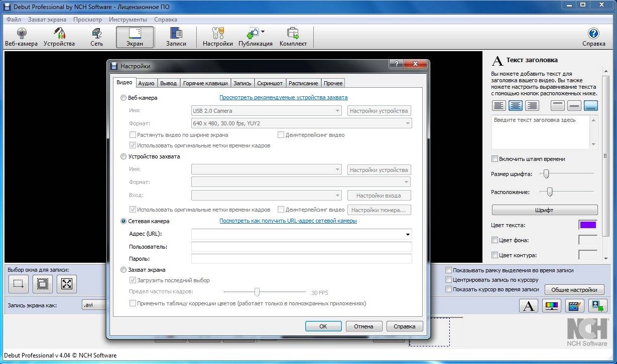This screenshot has width=617, height=364.
Task: Open the Горячие клавиши tab
Action: tap(205, 83)
